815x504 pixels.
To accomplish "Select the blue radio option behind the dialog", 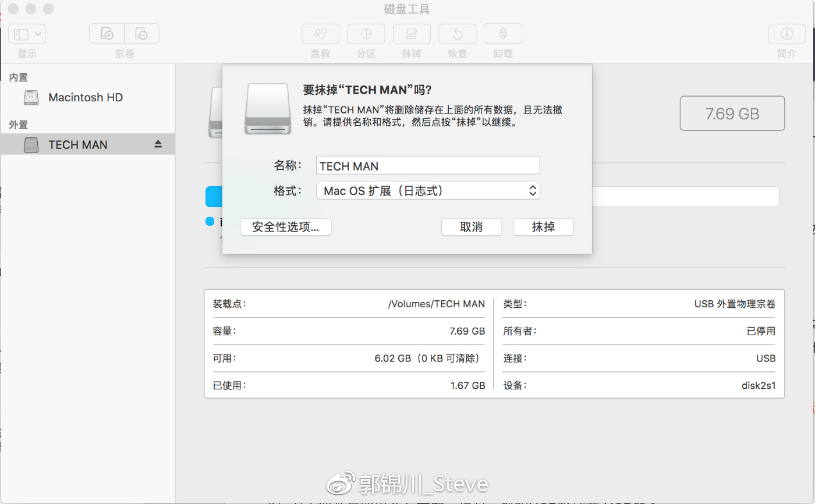I will [x=210, y=221].
